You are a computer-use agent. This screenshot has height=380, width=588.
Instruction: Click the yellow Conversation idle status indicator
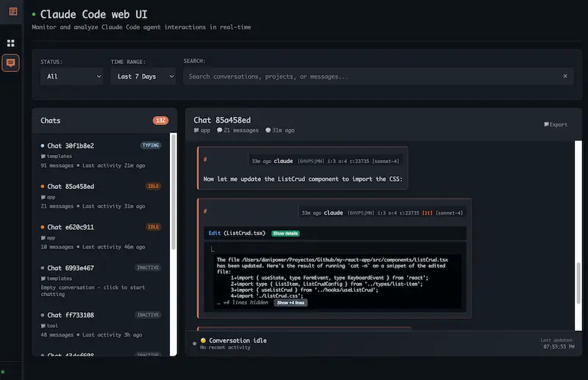tap(203, 340)
